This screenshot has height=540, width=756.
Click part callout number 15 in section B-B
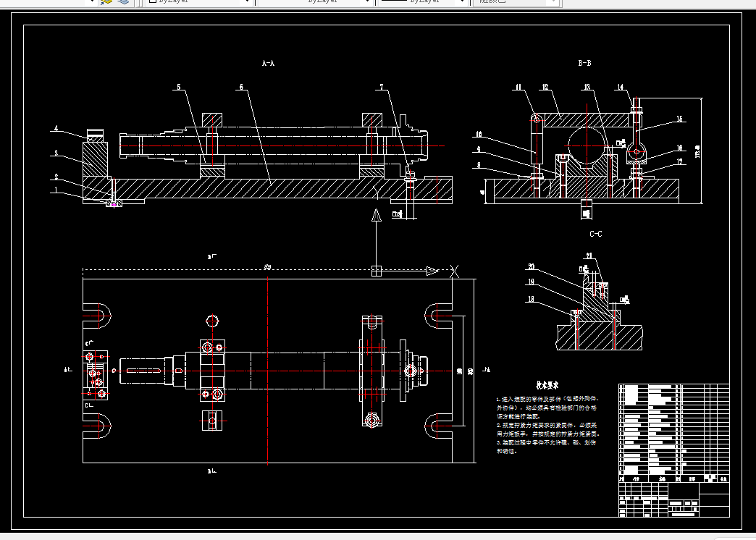pos(680,119)
